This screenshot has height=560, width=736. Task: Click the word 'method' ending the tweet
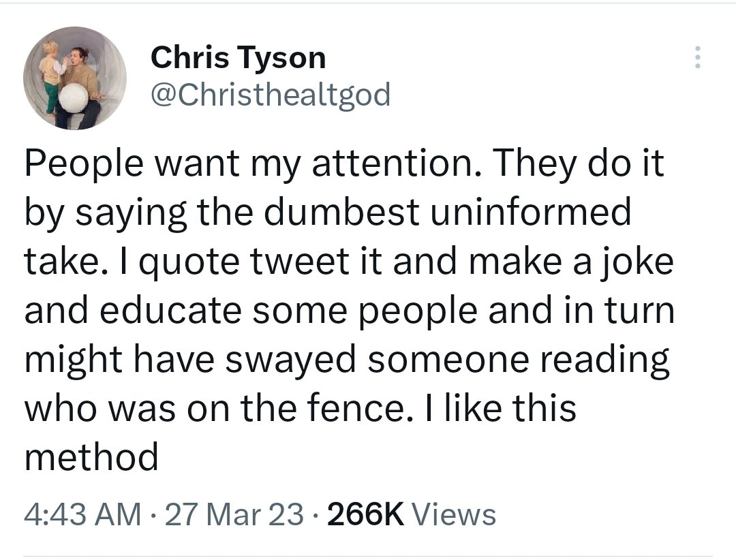point(91,456)
